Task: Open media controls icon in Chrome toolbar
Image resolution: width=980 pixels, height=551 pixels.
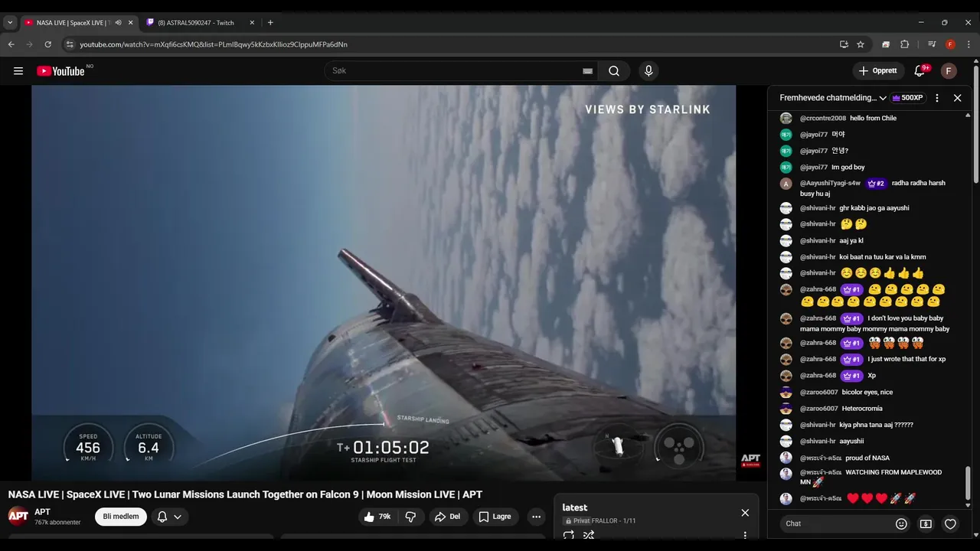Action: click(932, 44)
